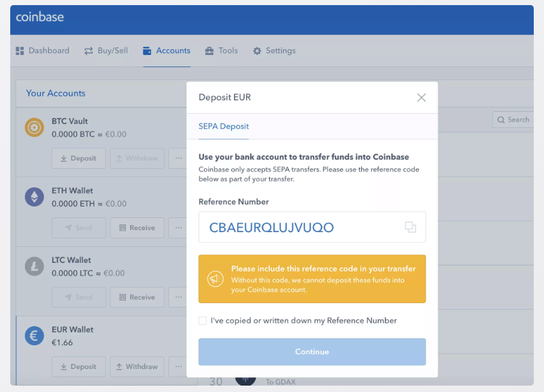
Task: Click the Your Accounts heading
Action: (56, 93)
